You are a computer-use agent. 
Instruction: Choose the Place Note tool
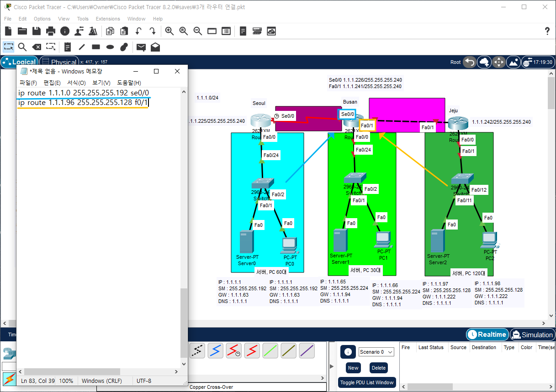click(x=68, y=47)
